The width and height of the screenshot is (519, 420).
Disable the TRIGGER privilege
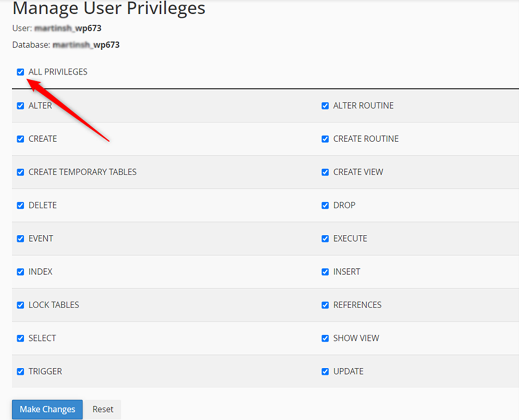pos(20,371)
